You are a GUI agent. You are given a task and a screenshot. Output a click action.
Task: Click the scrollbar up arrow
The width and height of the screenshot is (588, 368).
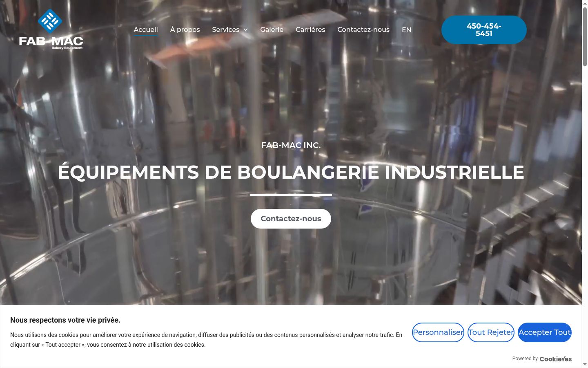(585, 3)
